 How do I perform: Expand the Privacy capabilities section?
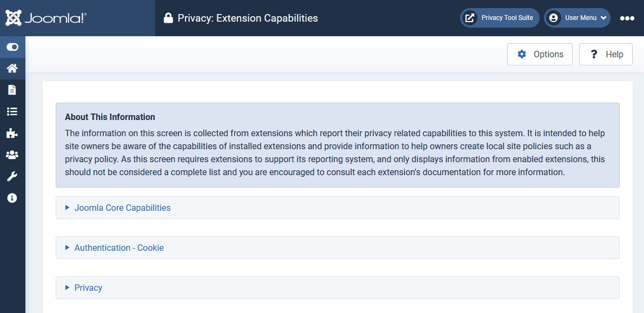coord(88,288)
